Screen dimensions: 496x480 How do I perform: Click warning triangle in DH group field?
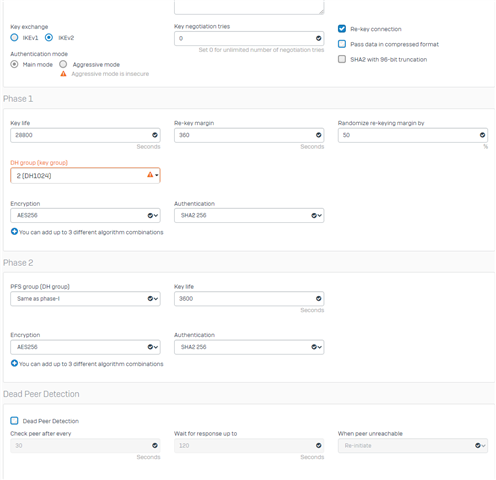tap(150, 174)
